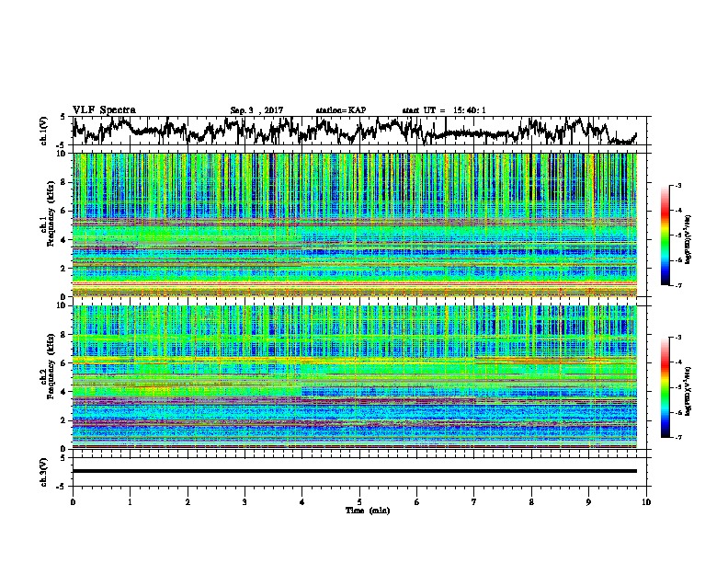Click the time axis tick label "10"
The height and width of the screenshot is (563, 728).
pos(646,502)
